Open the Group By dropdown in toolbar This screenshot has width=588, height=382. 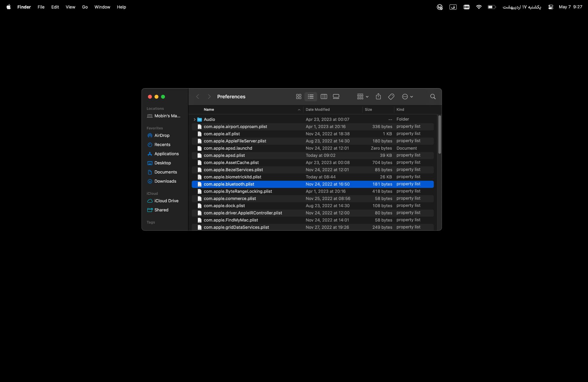(363, 96)
